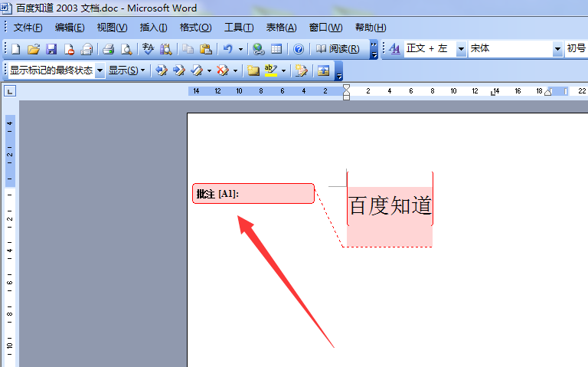Image resolution: width=588 pixels, height=367 pixels.
Task: Open Word Help with the question mark icon
Action: (x=299, y=49)
